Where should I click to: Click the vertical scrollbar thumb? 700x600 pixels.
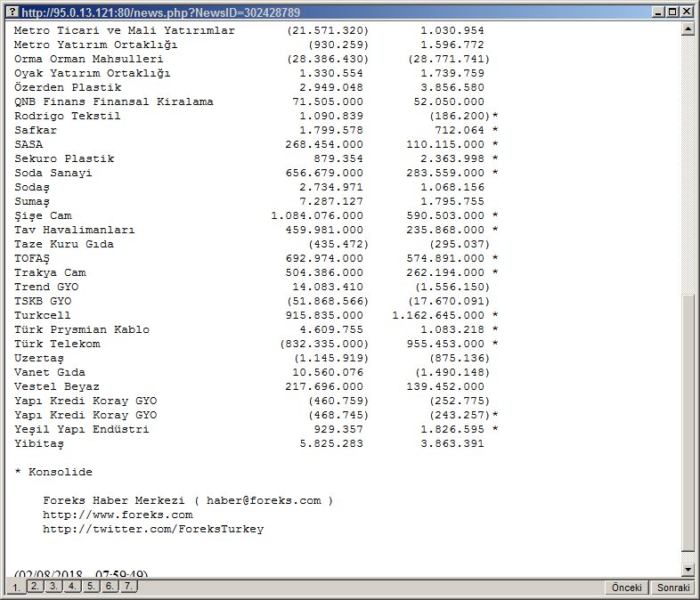coord(688,423)
